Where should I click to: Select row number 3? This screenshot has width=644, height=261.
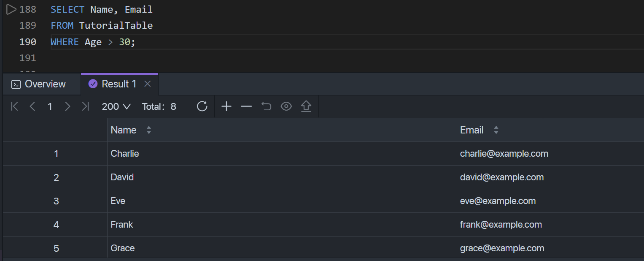coord(56,201)
